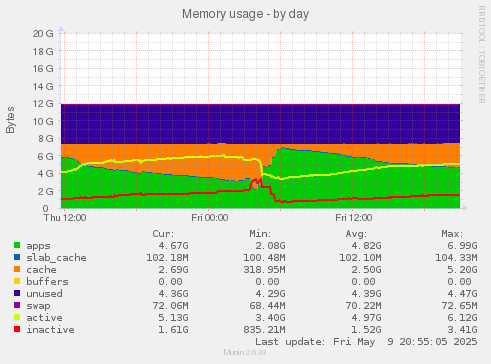Click apps current value 4.67G
The width and height of the screenshot is (491, 364).
173,246
